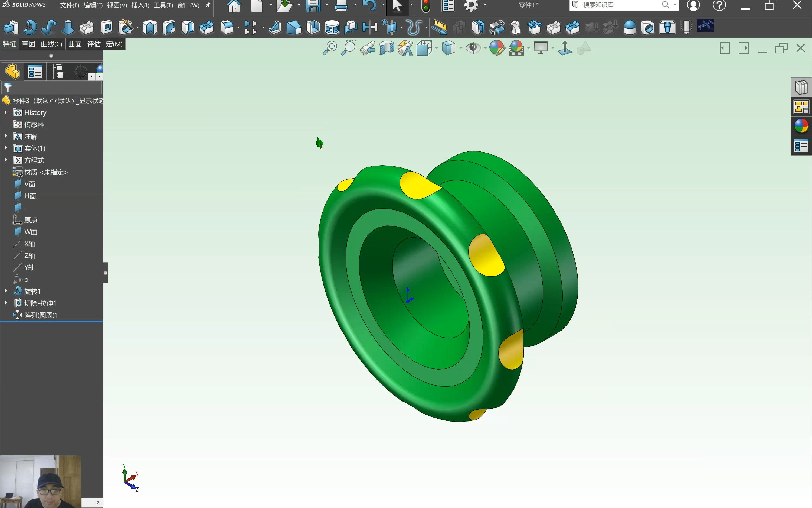The width and height of the screenshot is (812, 508).
Task: Open Hole Wizard dropdown arrow
Action: pos(137,28)
